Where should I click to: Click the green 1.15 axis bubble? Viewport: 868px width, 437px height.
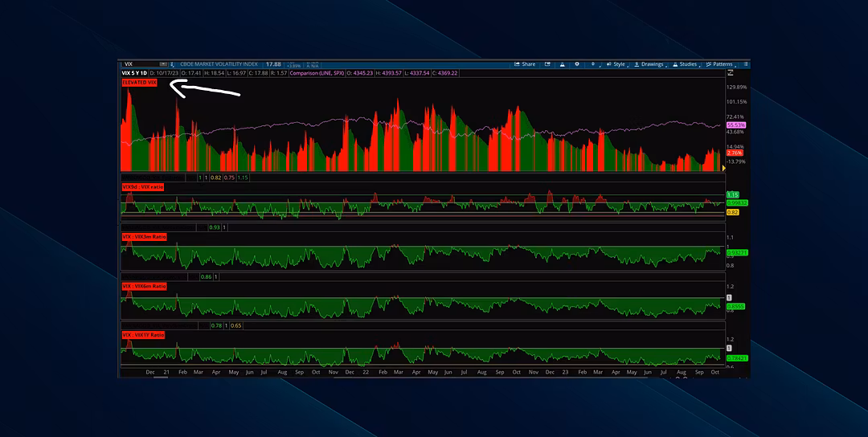pos(732,194)
